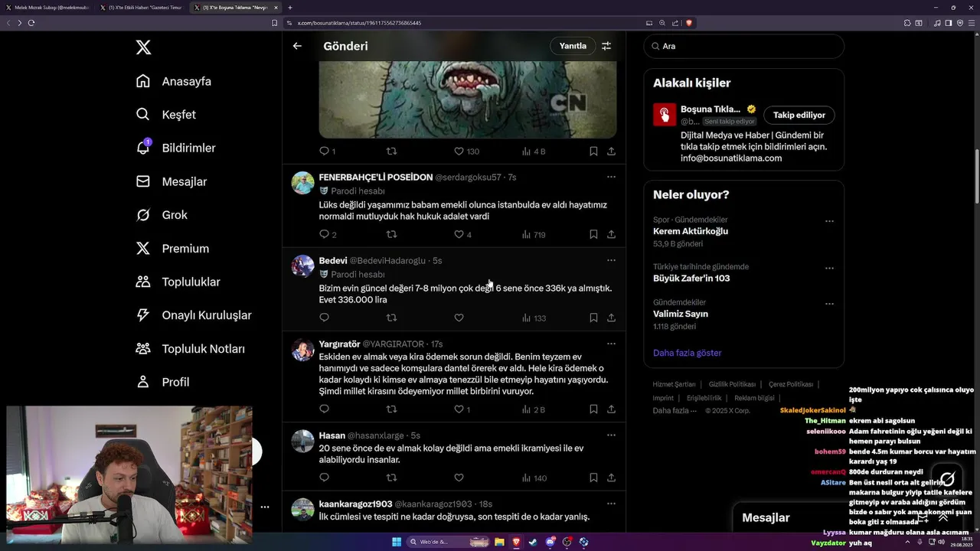Viewport: 980px width, 551px height.
Task: Open account options three dots menu
Action: tap(264, 507)
